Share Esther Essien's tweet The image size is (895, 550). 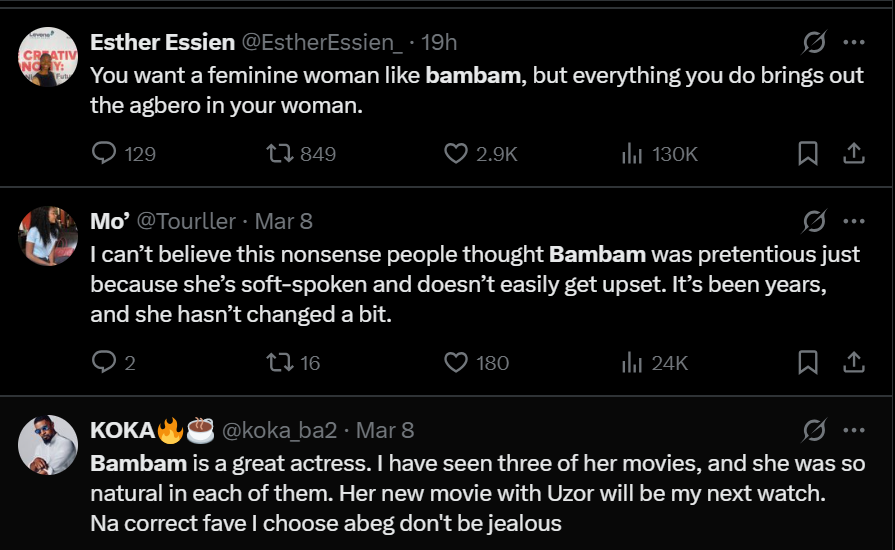[854, 153]
